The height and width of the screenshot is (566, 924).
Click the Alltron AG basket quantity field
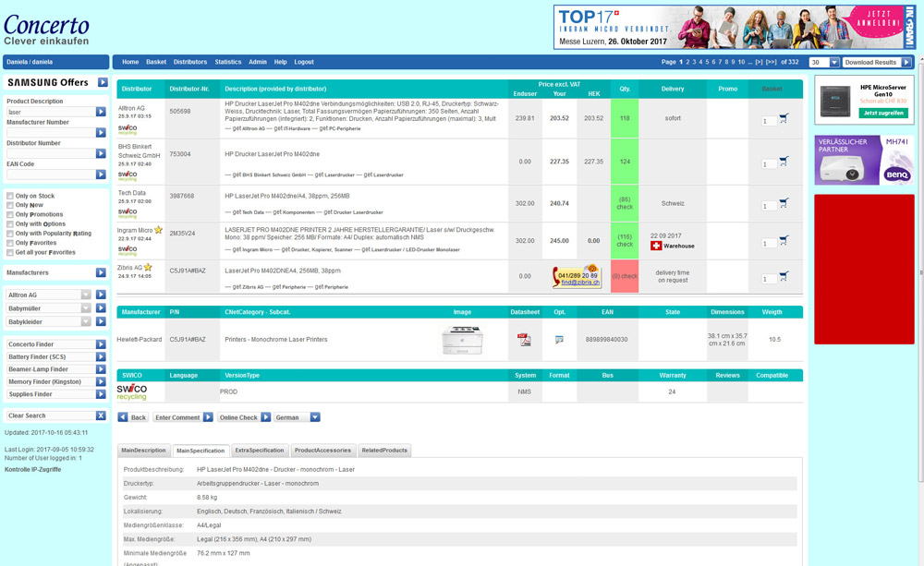[769, 121]
